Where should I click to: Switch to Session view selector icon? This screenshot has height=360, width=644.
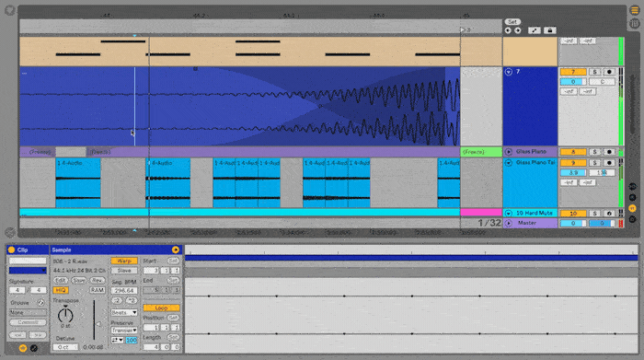click(x=635, y=24)
